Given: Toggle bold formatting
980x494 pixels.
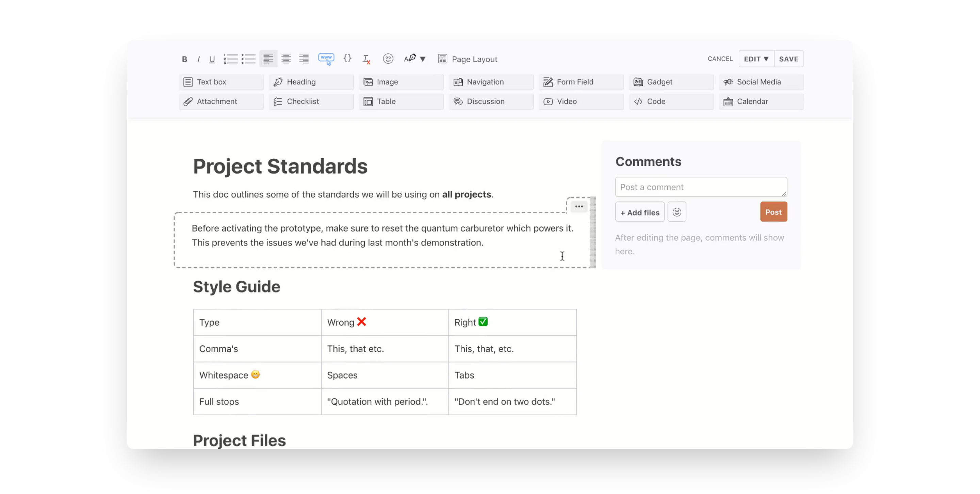Looking at the screenshot, I should tap(184, 59).
